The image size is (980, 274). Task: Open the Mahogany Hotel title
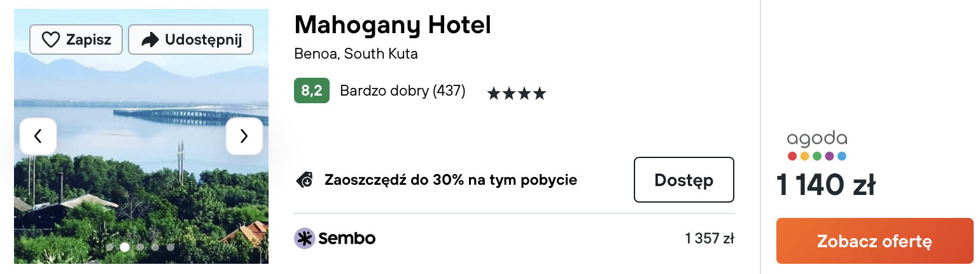pyautogui.click(x=393, y=25)
